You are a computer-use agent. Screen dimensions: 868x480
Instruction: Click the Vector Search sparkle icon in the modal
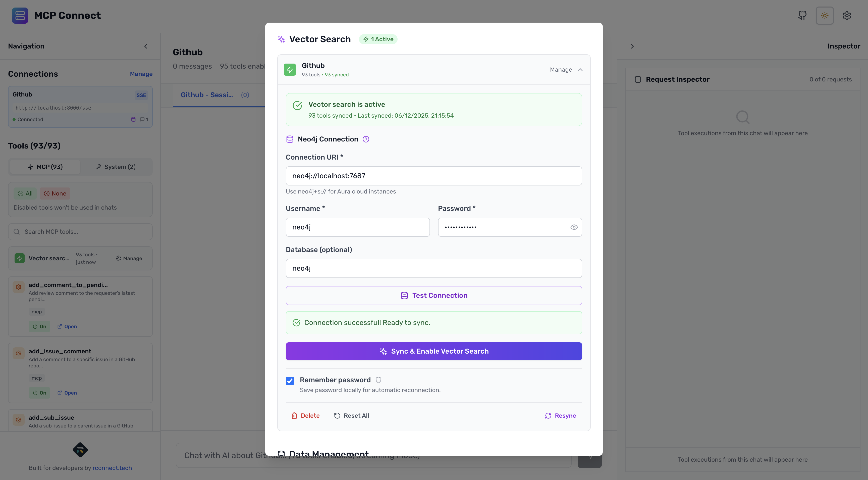click(x=281, y=39)
